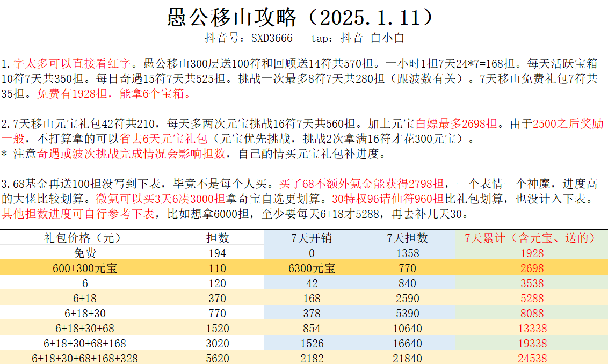
Task: Select the 担数 column header
Action: pyautogui.click(x=217, y=238)
